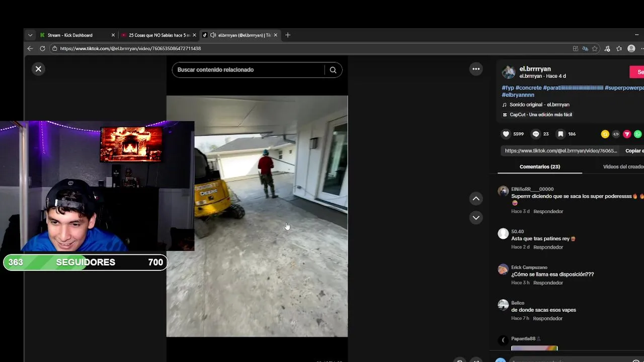Get embed code with the code icon
Image resolution: width=644 pixels, height=362 pixels.
[x=616, y=134]
